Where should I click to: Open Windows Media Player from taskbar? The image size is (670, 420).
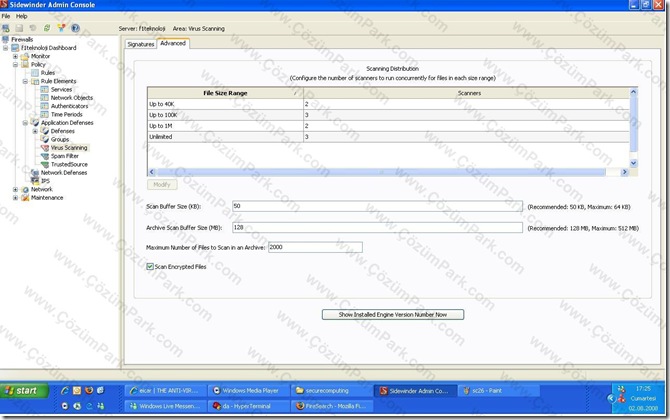tap(247, 391)
